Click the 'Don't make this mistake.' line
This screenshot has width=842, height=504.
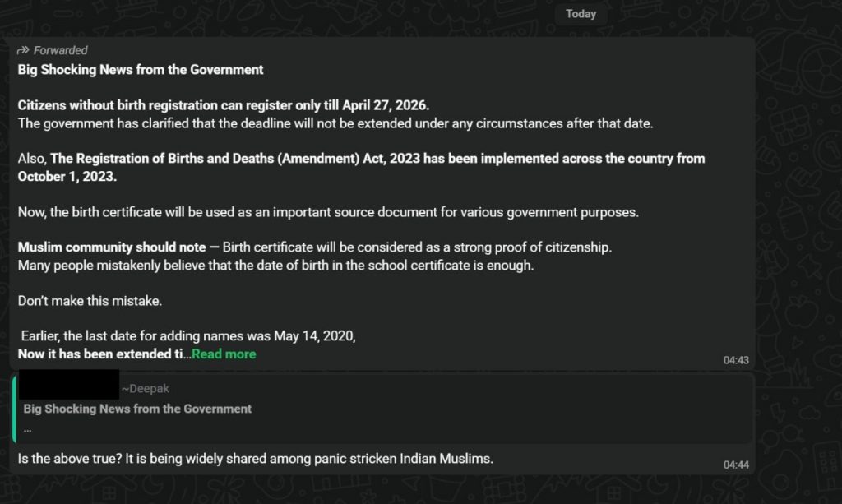[x=90, y=301]
